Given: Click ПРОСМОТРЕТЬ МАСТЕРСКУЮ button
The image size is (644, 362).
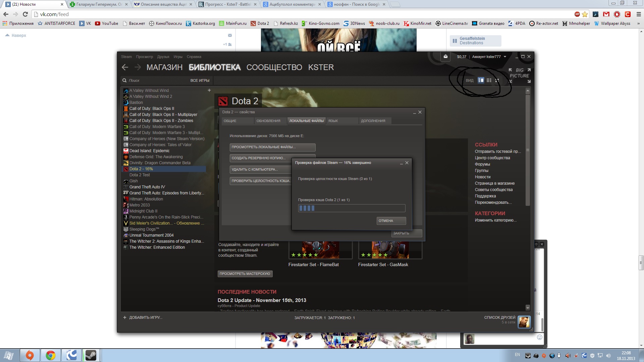Looking at the screenshot, I should point(245,274).
